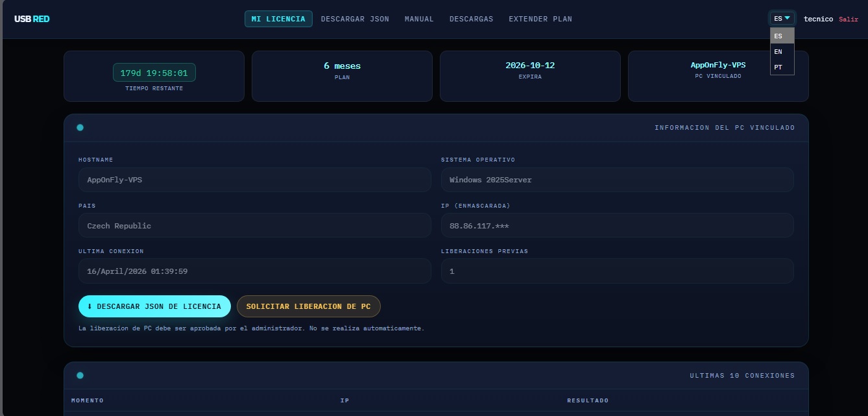
Task: Click the Hostname field AppOnFly-VPS
Action: tap(254, 180)
